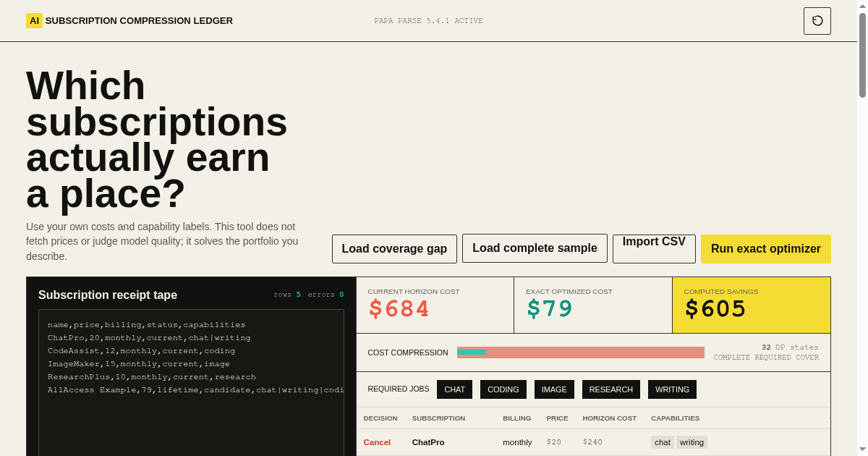Select the IMAGE required job chip

555,389
